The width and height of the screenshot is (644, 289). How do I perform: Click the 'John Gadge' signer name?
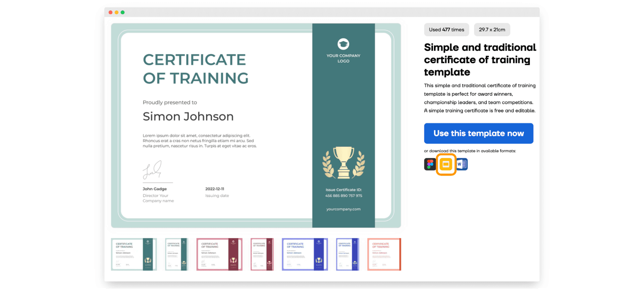click(155, 189)
